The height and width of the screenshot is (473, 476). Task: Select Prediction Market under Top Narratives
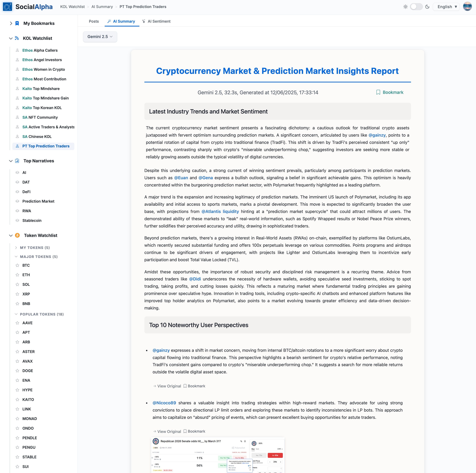(x=38, y=201)
